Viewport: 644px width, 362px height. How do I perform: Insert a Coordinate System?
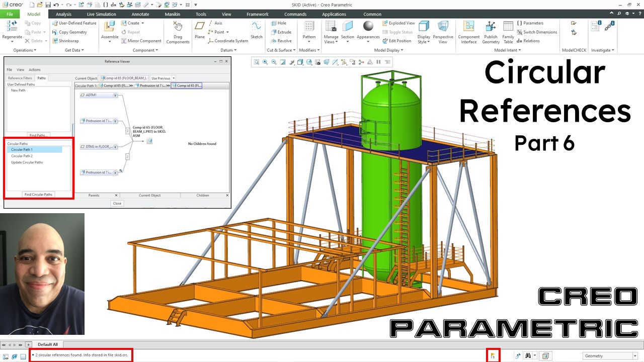coord(228,41)
